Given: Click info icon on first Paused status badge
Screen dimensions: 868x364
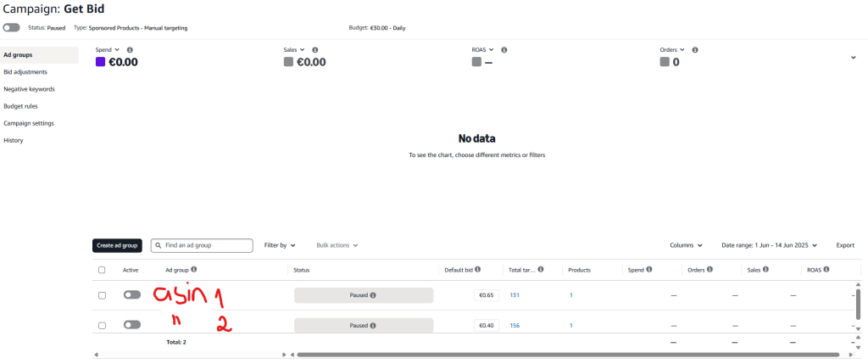Looking at the screenshot, I should (373, 295).
